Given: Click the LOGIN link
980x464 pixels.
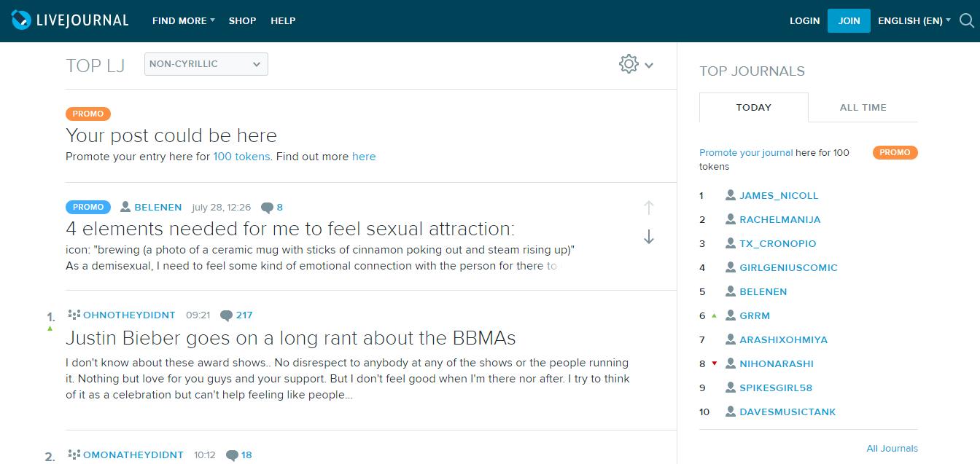Looking at the screenshot, I should (x=805, y=20).
